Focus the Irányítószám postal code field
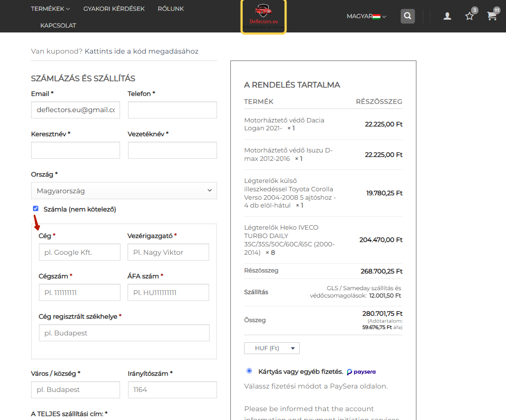The image size is (506, 420). (x=172, y=390)
